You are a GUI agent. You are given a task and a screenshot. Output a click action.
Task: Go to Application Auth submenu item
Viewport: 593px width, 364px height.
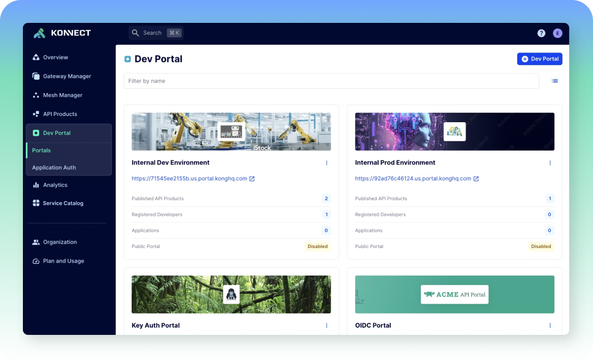pos(54,167)
